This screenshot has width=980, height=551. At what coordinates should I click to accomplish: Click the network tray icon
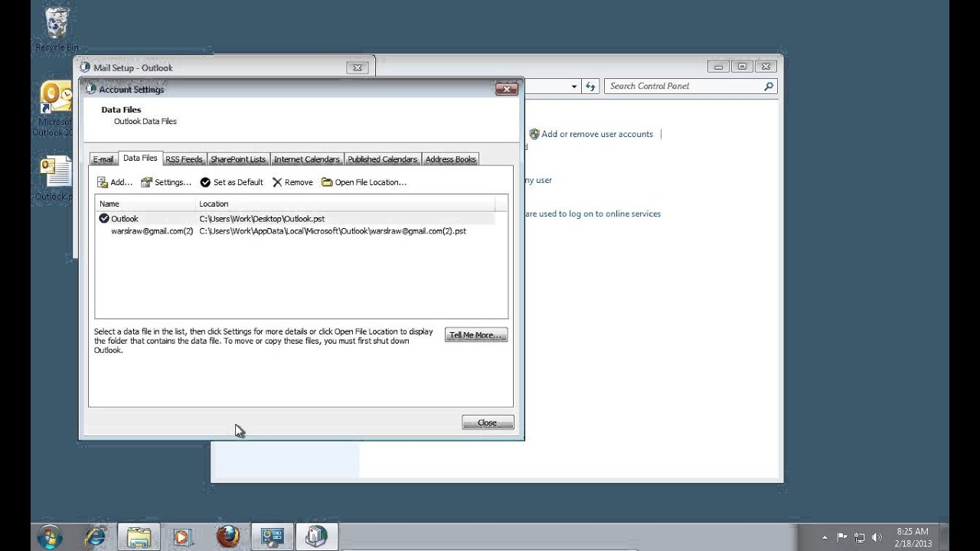coord(859,537)
